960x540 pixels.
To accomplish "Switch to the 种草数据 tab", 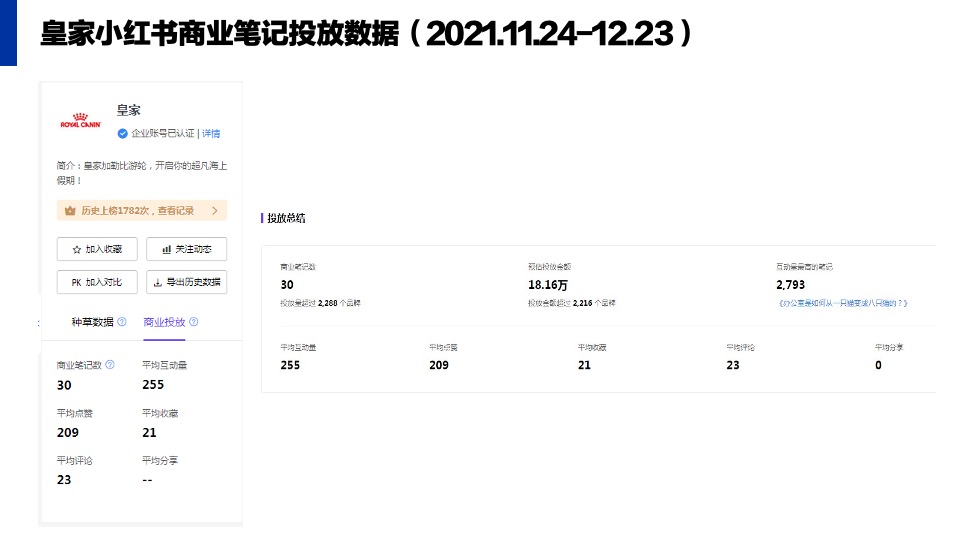I will point(92,322).
